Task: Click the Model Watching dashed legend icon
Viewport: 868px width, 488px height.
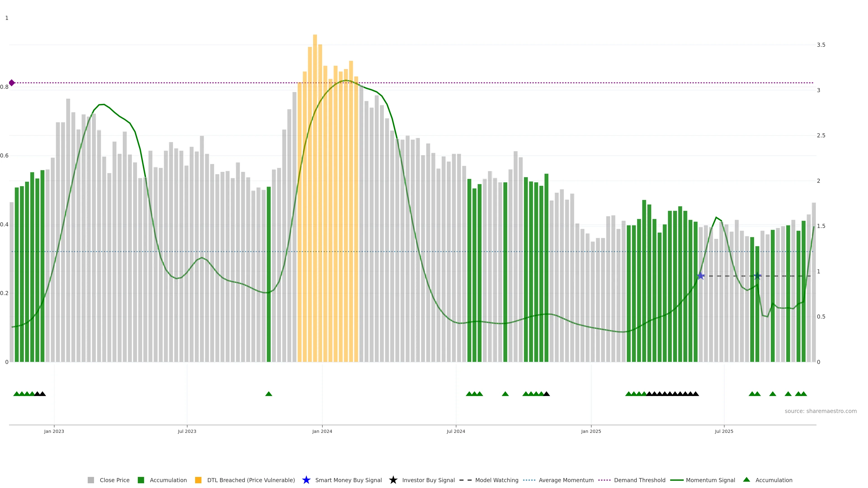Action: coord(465,480)
